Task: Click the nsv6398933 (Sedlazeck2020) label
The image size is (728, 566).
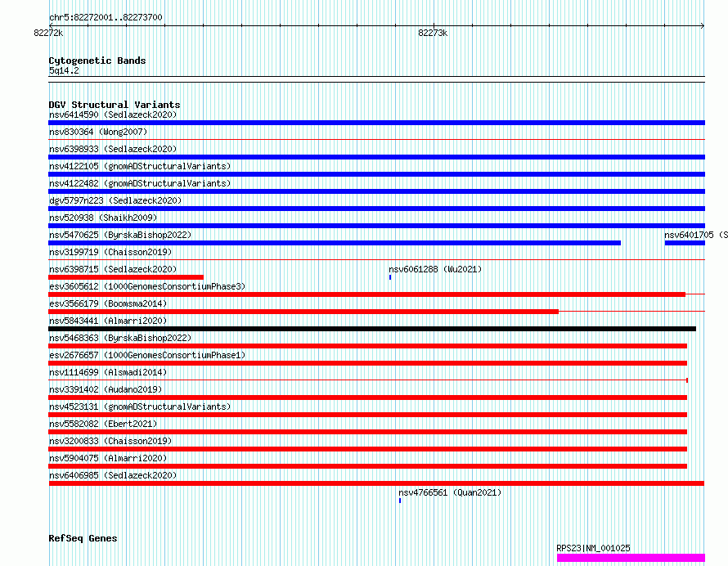Action: [113, 149]
